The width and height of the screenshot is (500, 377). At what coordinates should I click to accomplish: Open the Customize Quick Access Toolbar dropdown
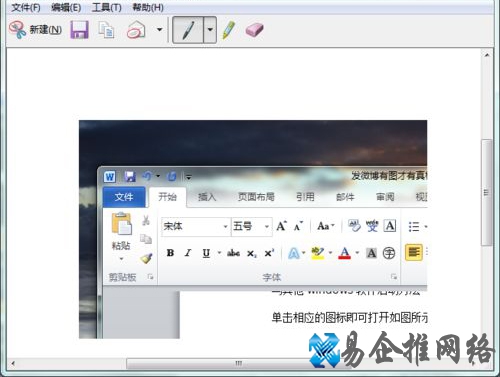pyautogui.click(x=189, y=177)
